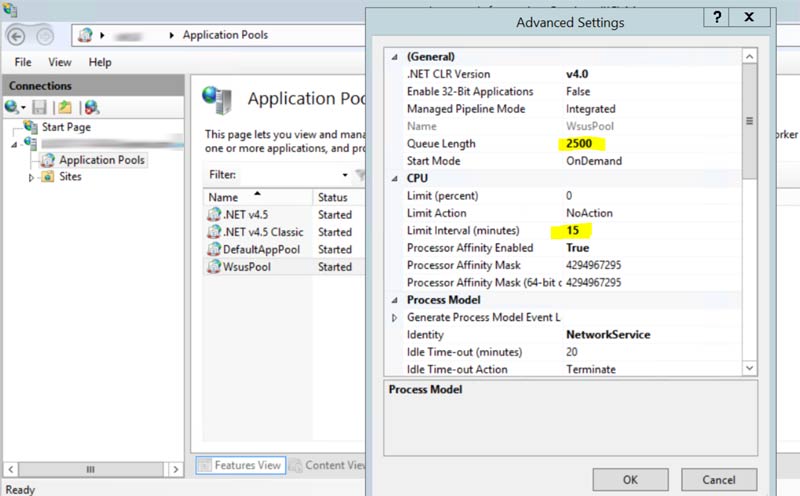Select Processor Affinity Enabled True value

pyautogui.click(x=578, y=247)
